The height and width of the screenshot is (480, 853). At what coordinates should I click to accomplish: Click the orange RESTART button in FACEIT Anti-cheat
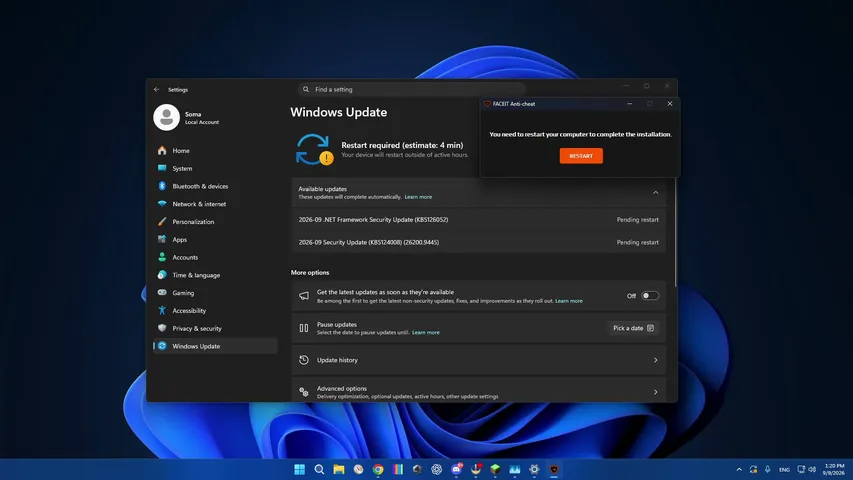tap(580, 156)
